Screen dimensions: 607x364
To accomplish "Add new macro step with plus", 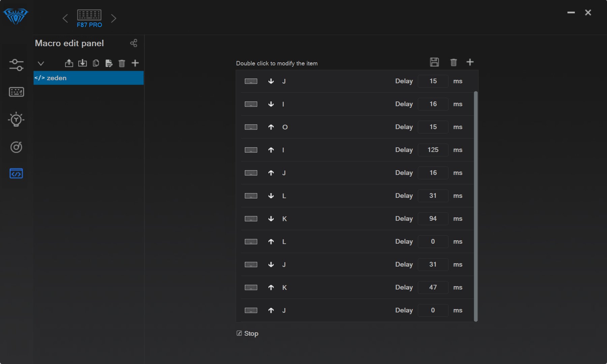I will pyautogui.click(x=470, y=62).
